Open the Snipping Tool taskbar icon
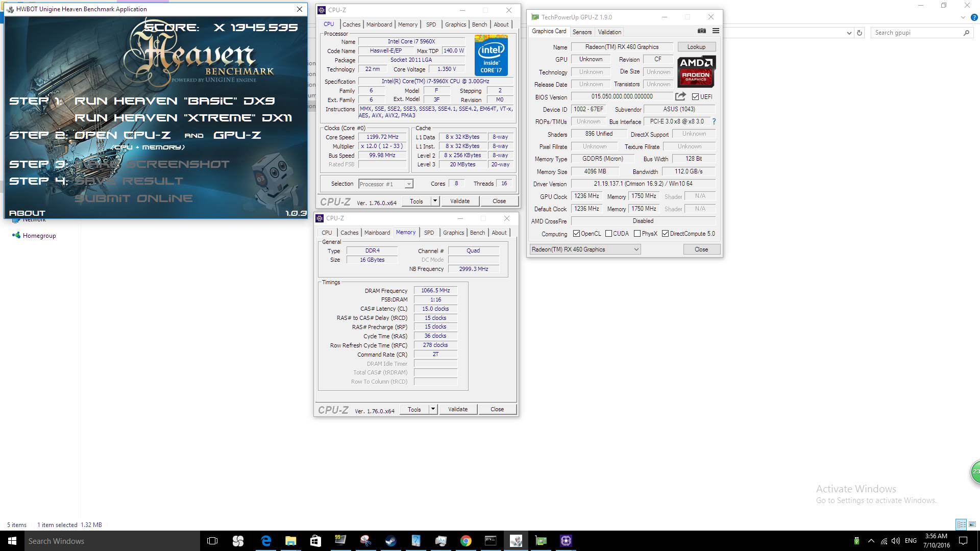 tap(365, 541)
